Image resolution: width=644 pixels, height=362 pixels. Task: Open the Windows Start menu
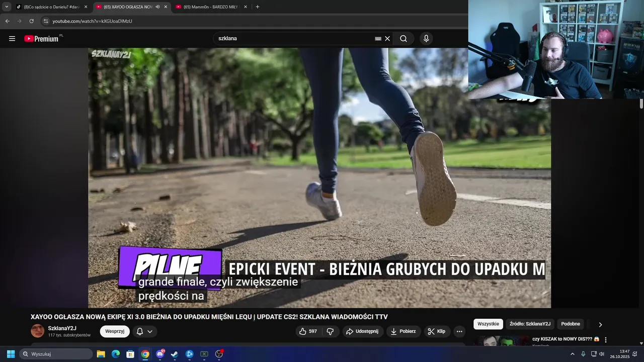[11, 354]
